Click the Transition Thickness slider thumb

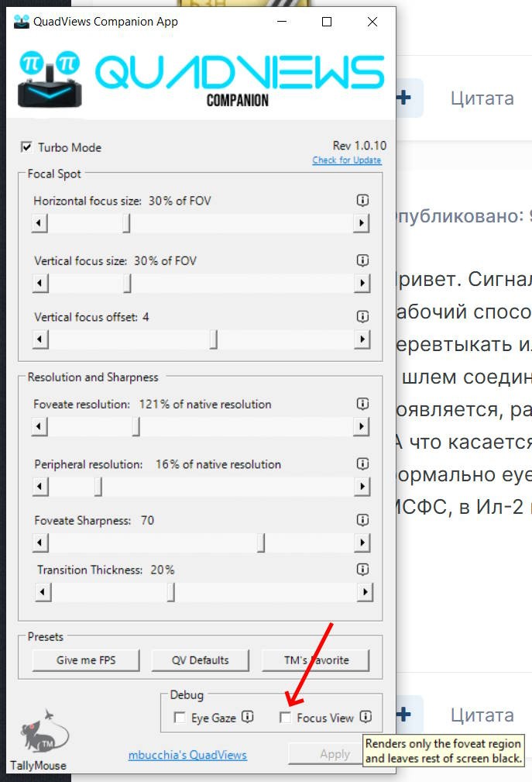171,592
